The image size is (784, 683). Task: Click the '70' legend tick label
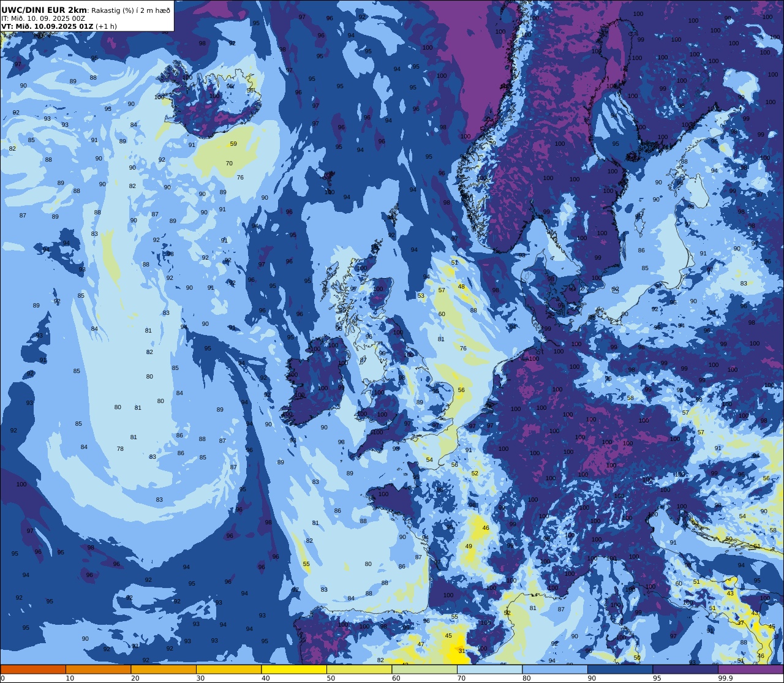pos(461,678)
